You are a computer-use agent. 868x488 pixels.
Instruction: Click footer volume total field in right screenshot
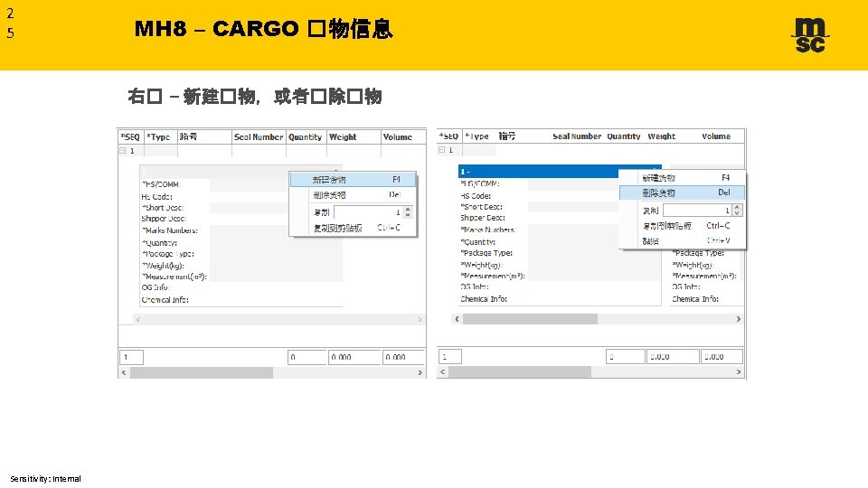[722, 357]
